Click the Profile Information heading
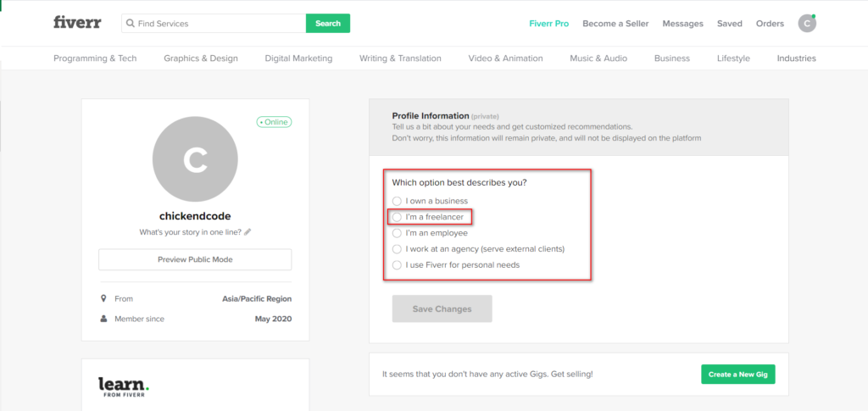The height and width of the screenshot is (411, 868). click(x=430, y=115)
